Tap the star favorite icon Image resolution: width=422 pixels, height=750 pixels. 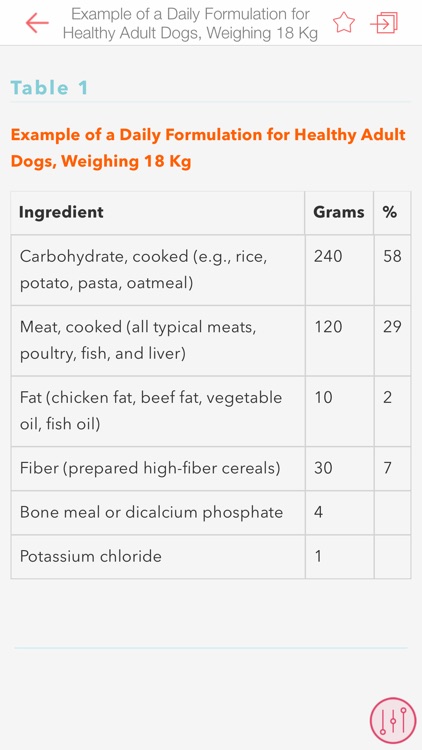[x=344, y=22]
